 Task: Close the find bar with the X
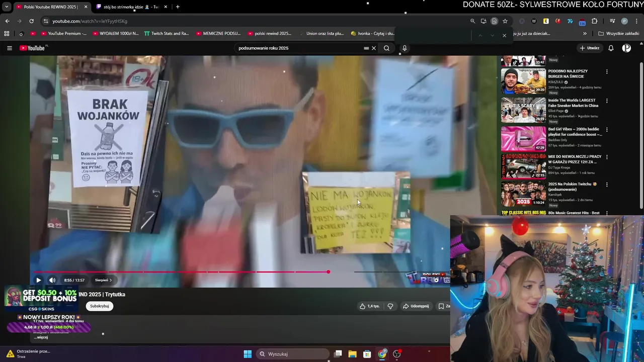tap(504, 35)
